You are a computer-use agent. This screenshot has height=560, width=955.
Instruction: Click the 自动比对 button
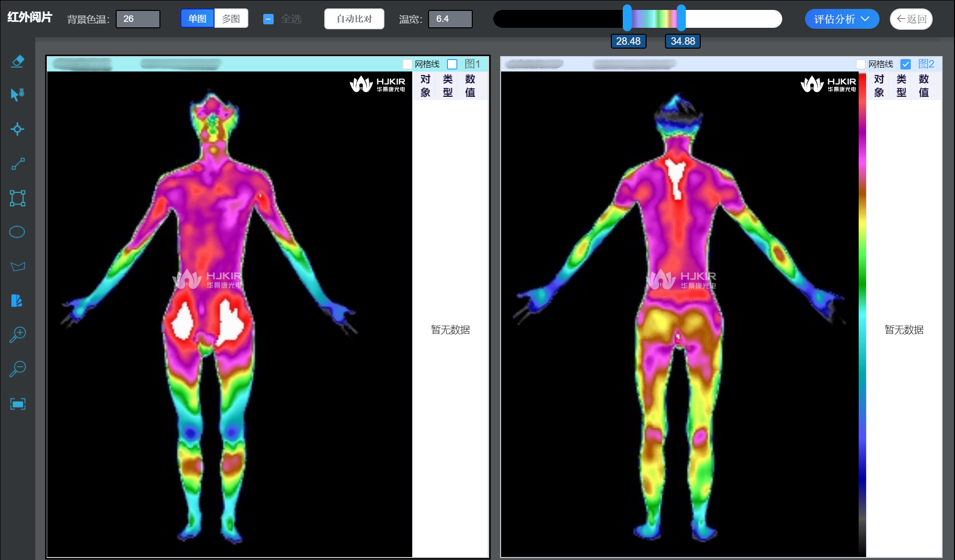(354, 19)
